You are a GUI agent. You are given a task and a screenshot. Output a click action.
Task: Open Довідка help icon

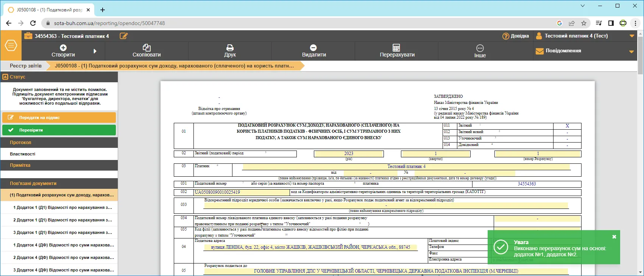pos(506,36)
